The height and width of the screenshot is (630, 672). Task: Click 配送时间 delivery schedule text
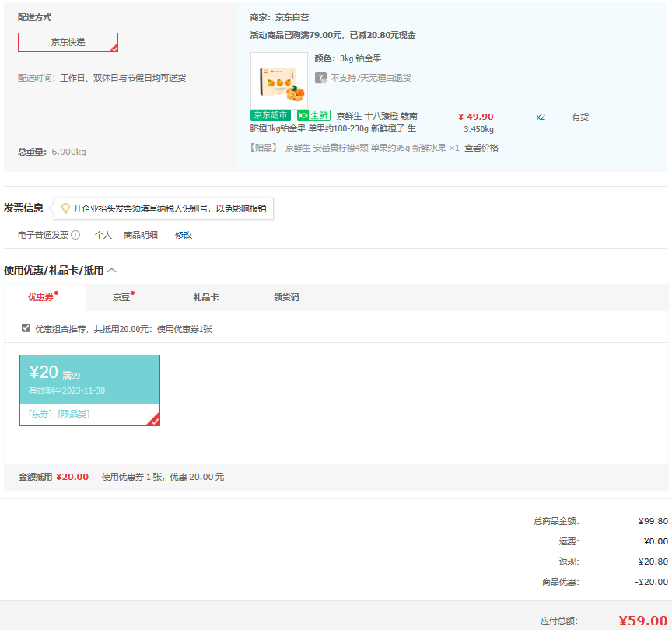pyautogui.click(x=102, y=78)
